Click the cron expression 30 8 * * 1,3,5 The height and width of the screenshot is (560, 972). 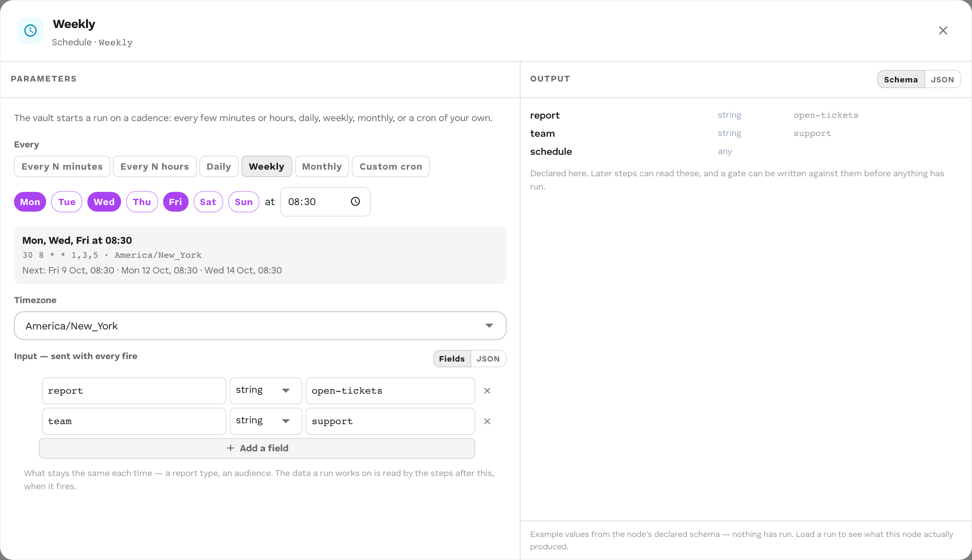[61, 255]
